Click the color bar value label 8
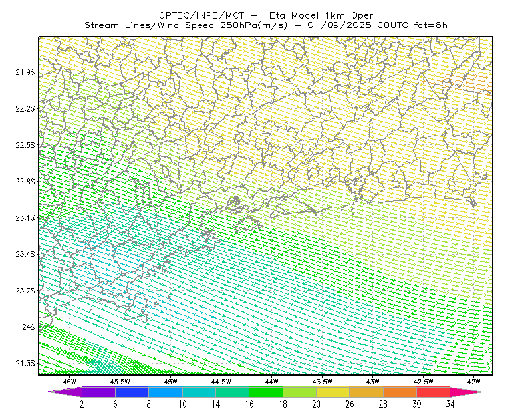532x411 pixels. click(148, 404)
